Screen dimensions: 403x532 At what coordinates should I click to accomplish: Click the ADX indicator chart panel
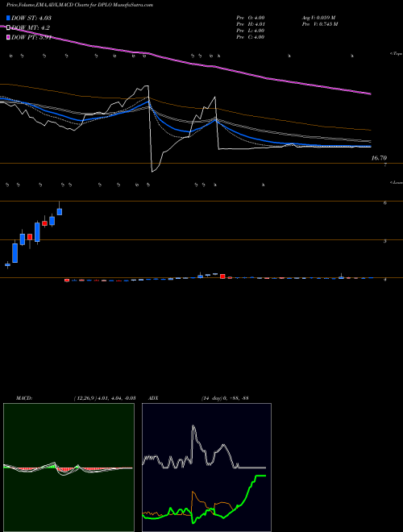click(x=206, y=468)
